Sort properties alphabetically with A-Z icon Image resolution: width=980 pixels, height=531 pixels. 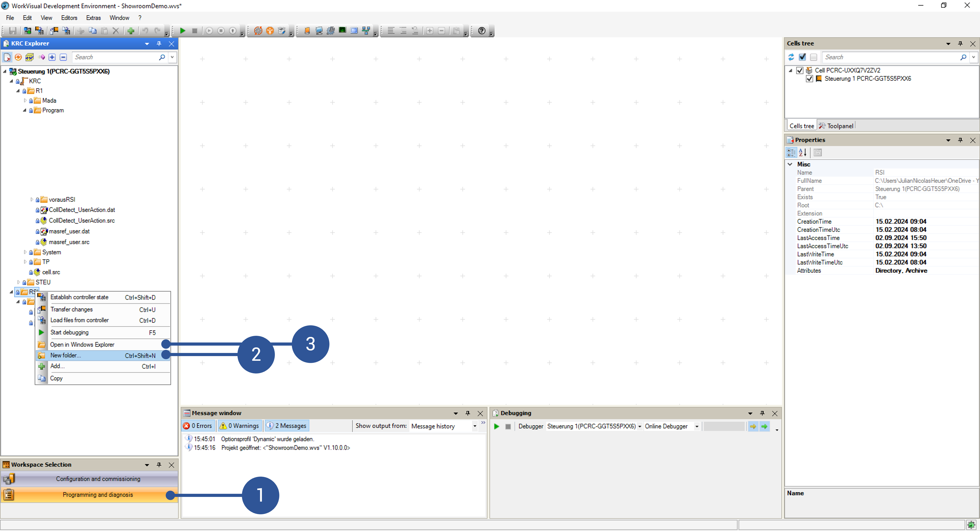803,153
